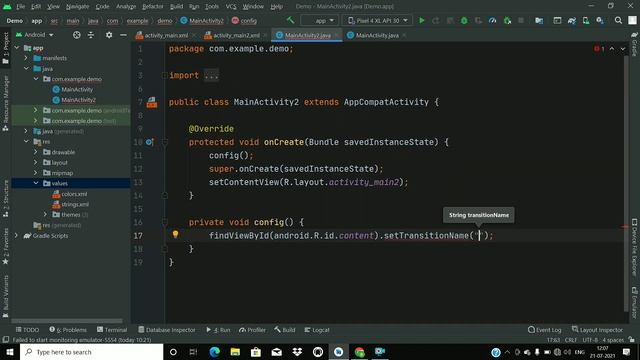Screen dimensions: 640x360
Task: Collapse the values folder
Action: [36, 183]
